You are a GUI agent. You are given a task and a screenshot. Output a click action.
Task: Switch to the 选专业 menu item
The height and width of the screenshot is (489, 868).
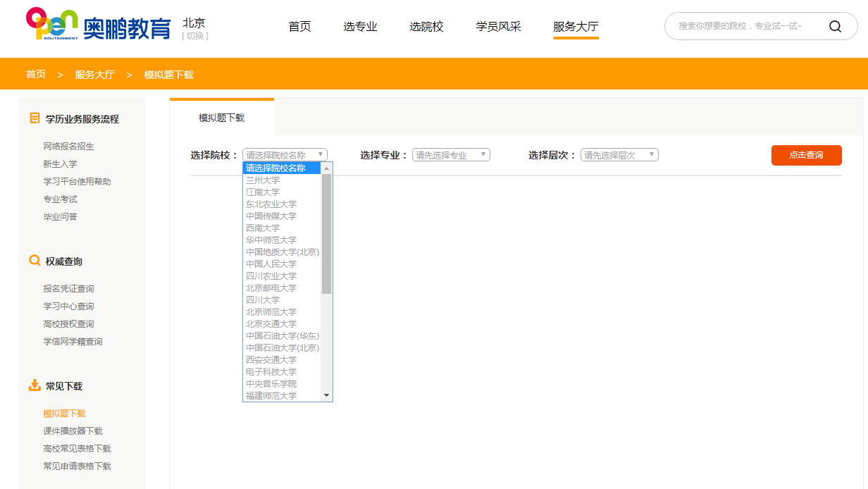[360, 26]
